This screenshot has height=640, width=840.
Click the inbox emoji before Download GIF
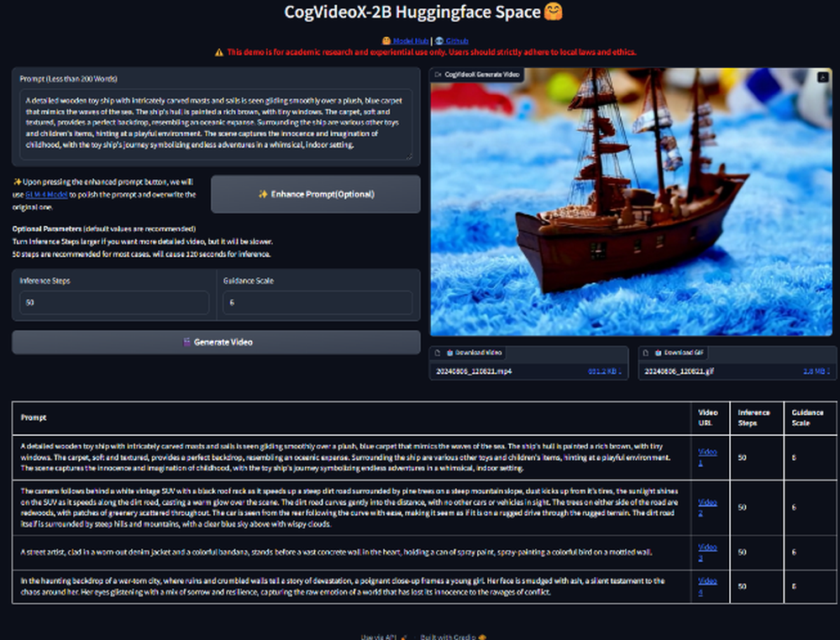coord(658,353)
